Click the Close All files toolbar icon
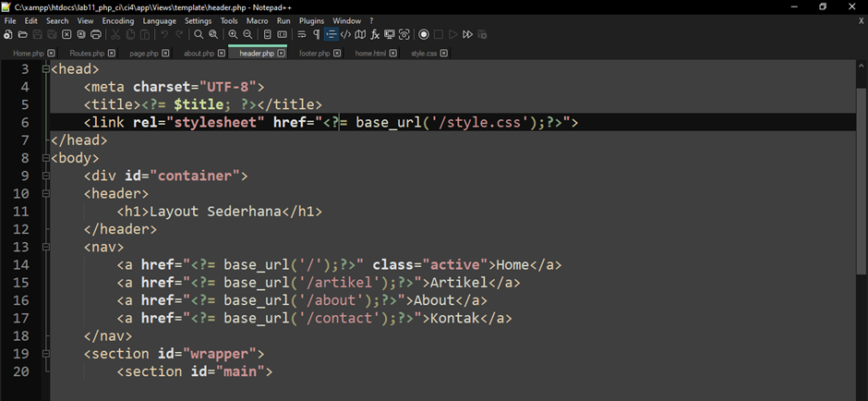 81,34
